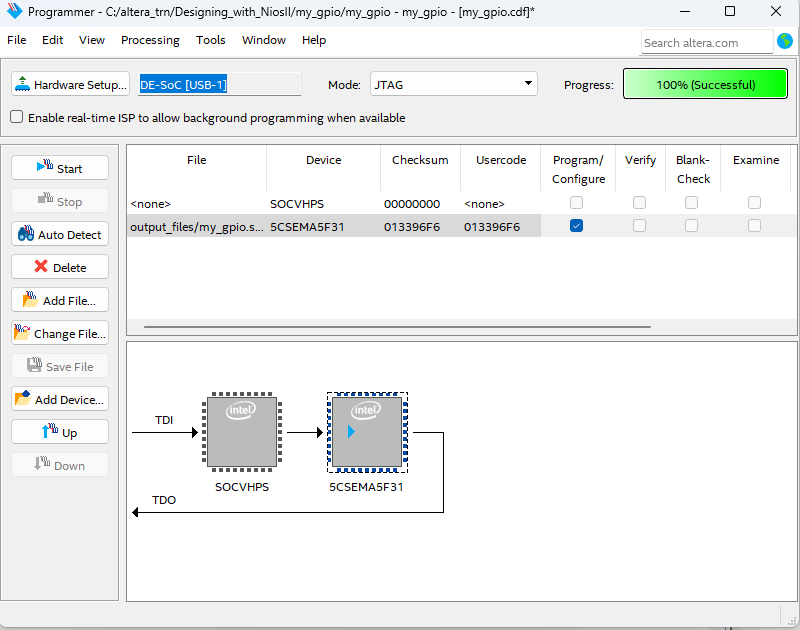The image size is (800, 630).
Task: Click the Blank-Check column header
Action: click(x=693, y=168)
